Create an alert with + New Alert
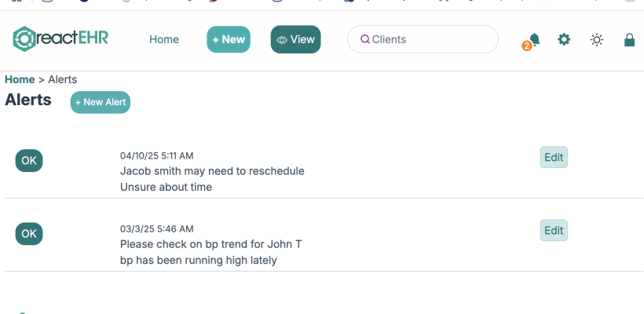The width and height of the screenshot is (644, 314). (101, 102)
